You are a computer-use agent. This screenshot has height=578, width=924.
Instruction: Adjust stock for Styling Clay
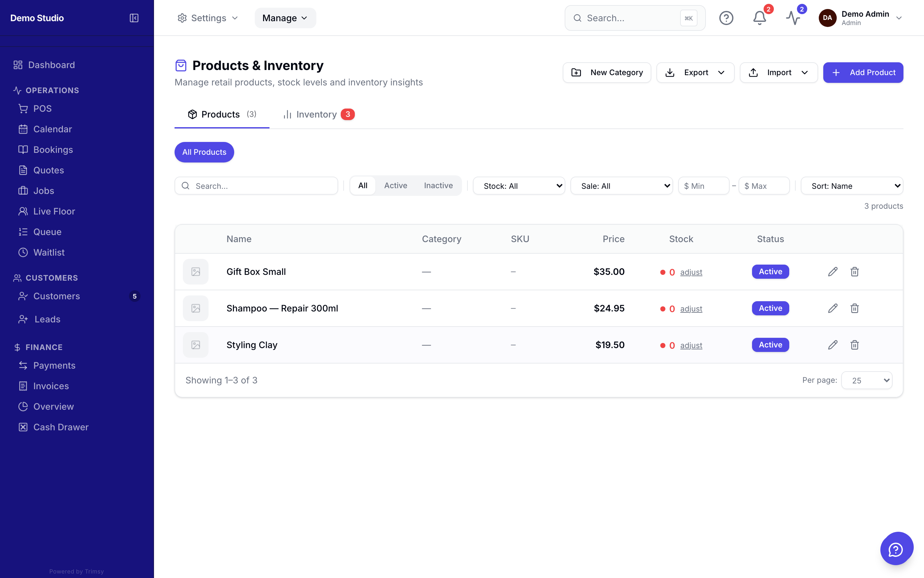(x=691, y=346)
